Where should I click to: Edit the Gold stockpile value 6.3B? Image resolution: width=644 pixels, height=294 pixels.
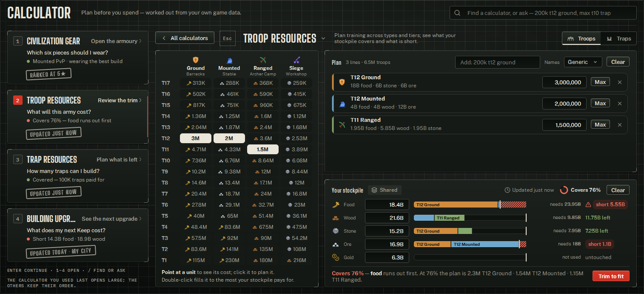tap(387, 257)
